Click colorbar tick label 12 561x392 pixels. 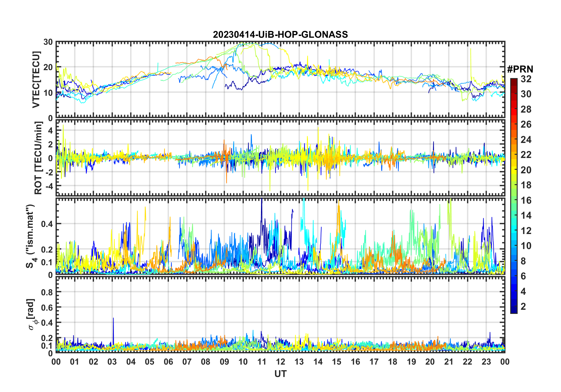[526, 231]
